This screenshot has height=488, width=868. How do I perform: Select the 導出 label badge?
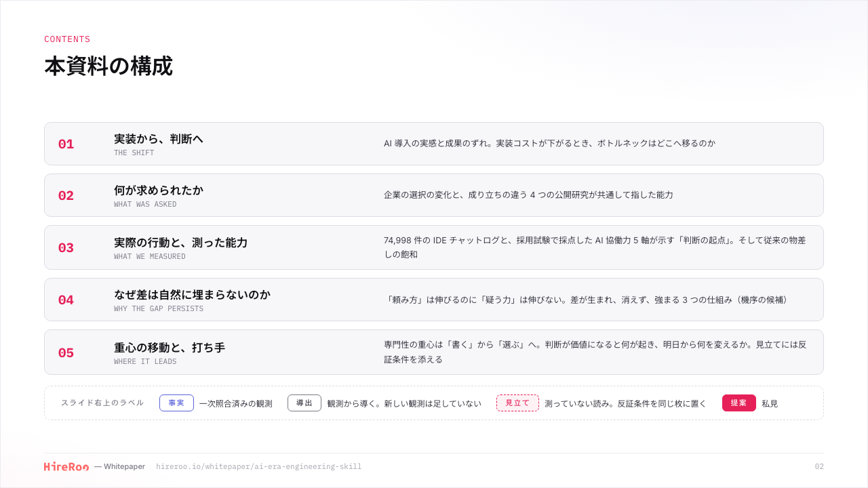304,403
